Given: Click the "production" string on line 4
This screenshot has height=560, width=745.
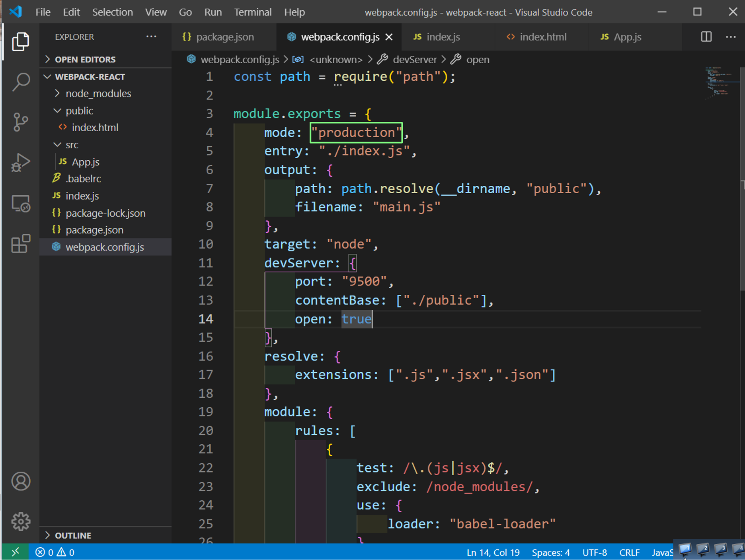Looking at the screenshot, I should pyautogui.click(x=356, y=132).
